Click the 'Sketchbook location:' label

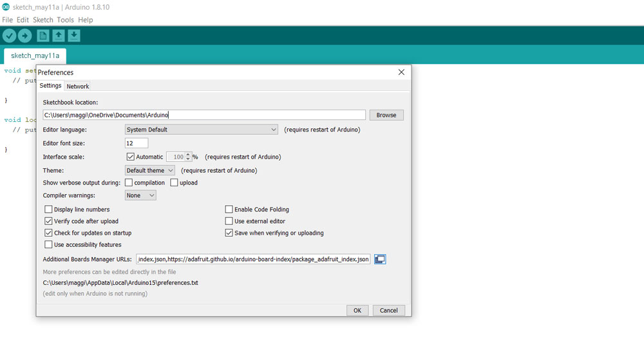tap(70, 103)
